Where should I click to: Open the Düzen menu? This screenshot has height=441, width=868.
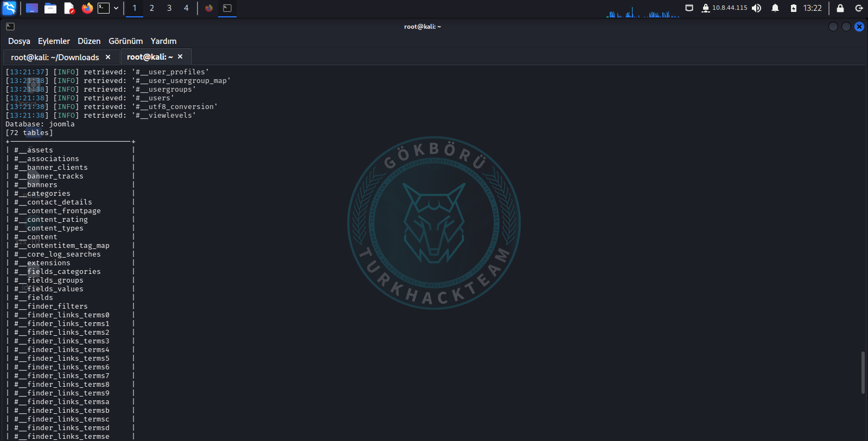89,41
